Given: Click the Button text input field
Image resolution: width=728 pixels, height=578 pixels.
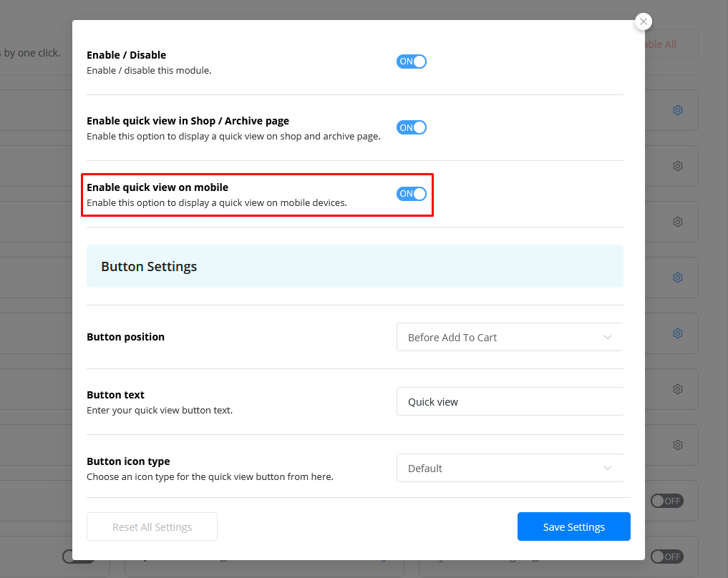Looking at the screenshot, I should 509,402.
